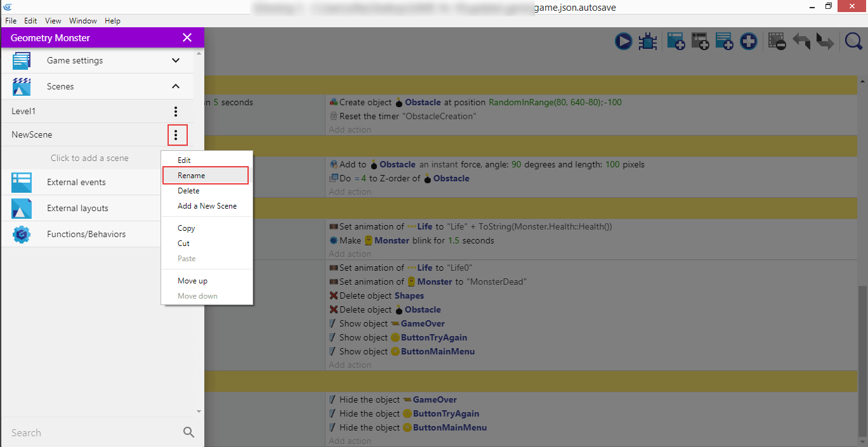This screenshot has width=868, height=447.
Task: Choose Rename from the context menu
Action: [x=192, y=176]
